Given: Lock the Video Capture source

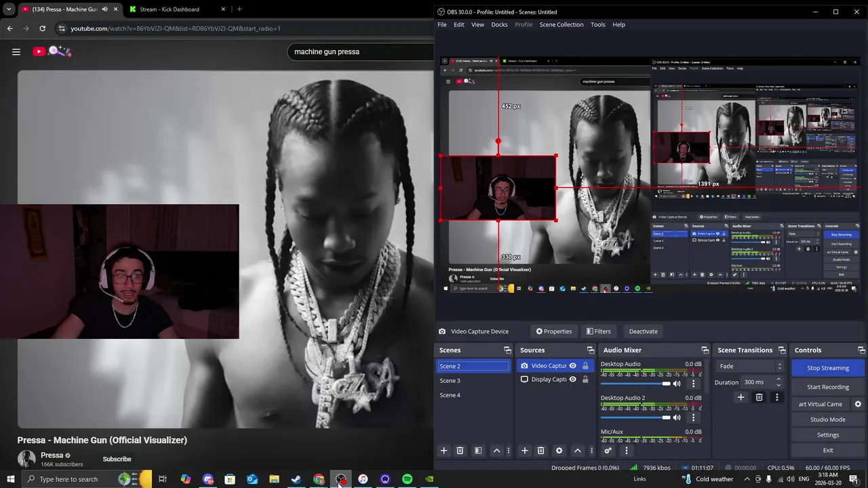Looking at the screenshot, I should [x=585, y=366].
